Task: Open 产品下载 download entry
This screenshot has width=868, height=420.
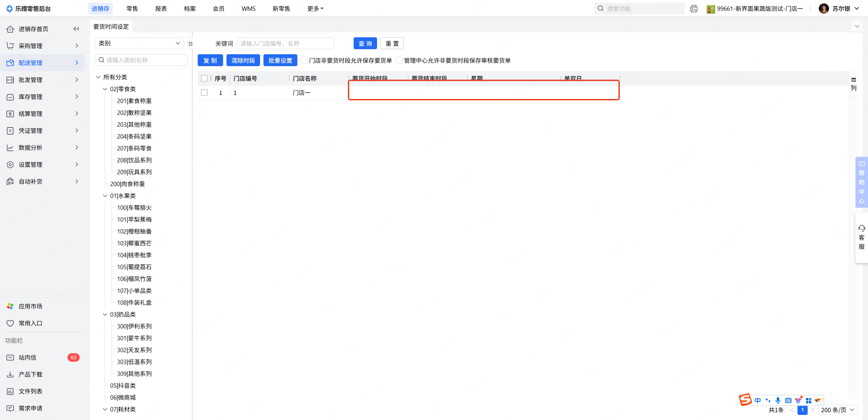Action: click(30, 374)
